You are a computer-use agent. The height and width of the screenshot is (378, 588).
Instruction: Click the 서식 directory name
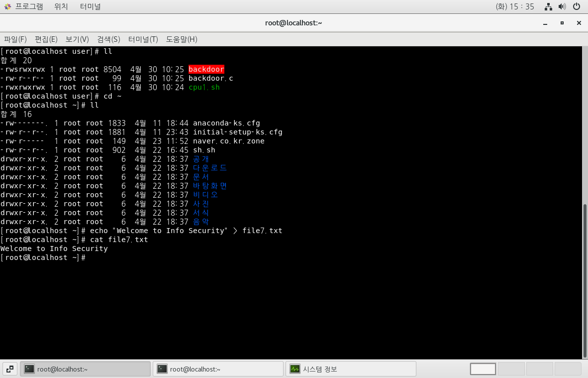201,213
